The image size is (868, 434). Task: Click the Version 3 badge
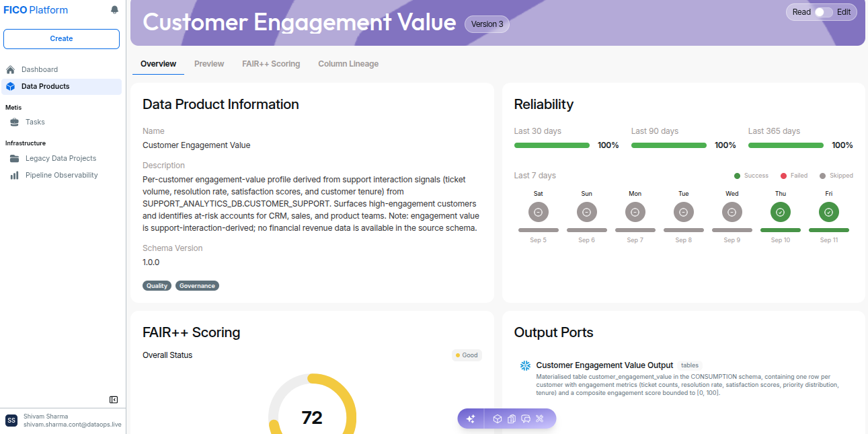click(x=487, y=24)
